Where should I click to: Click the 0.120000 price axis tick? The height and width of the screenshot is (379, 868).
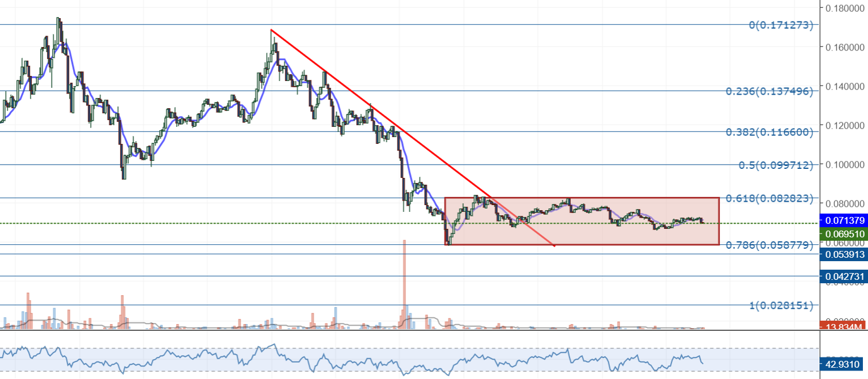coord(847,125)
